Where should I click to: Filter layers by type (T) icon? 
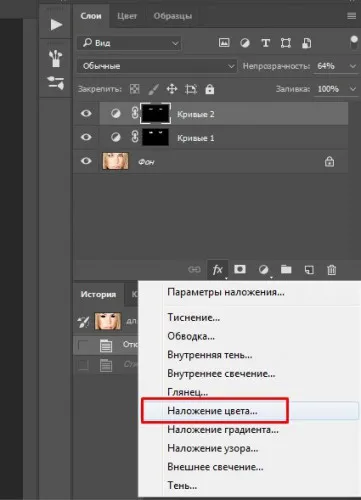click(x=265, y=43)
